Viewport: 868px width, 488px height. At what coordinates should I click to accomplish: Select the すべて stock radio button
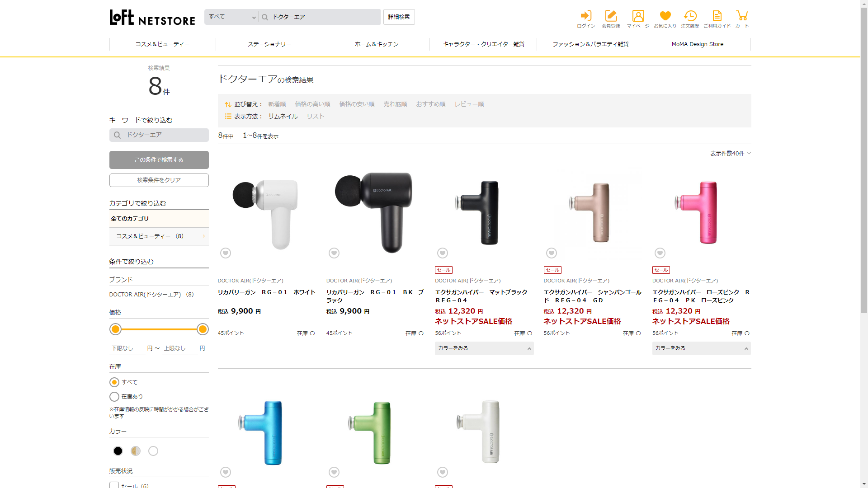[x=114, y=382]
